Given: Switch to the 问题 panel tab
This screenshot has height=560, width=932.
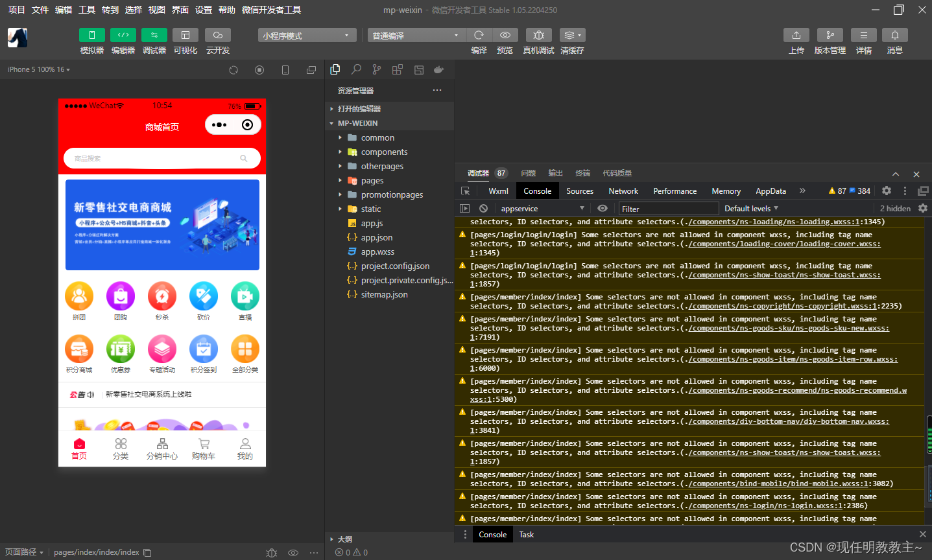Looking at the screenshot, I should [529, 173].
